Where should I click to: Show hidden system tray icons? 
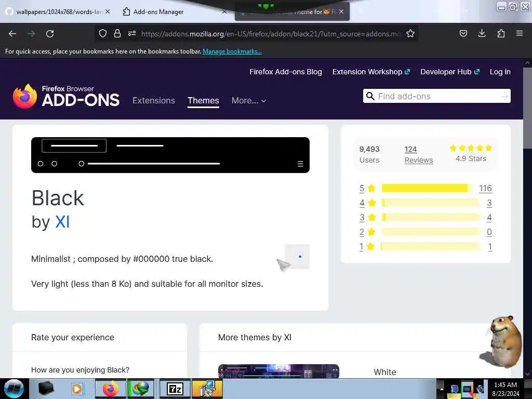[x=442, y=389]
